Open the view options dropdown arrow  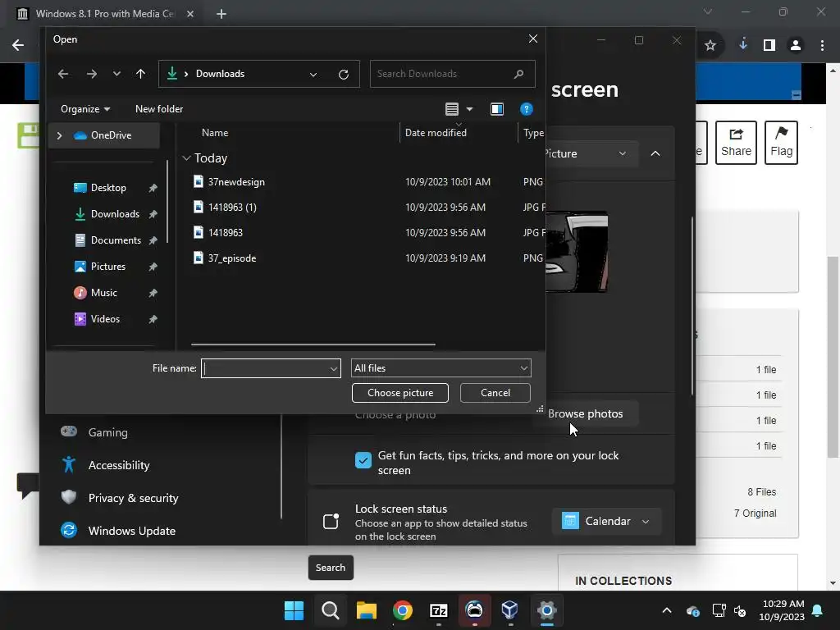coord(469,109)
